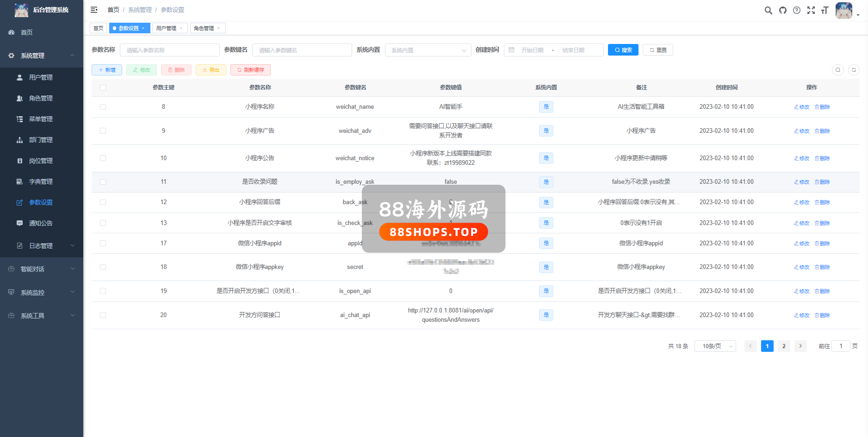
Task: Open the help documentation icon
Action: click(797, 10)
